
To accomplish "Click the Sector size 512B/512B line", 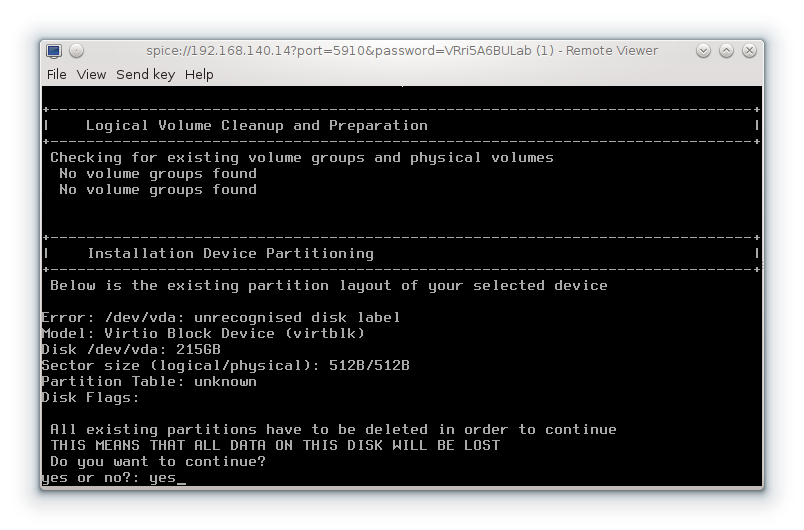I will coord(225,366).
